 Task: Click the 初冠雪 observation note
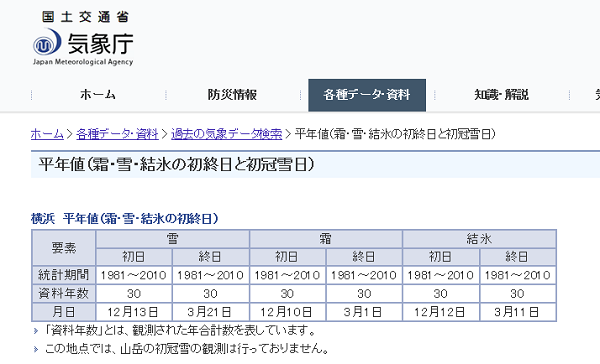click(x=187, y=349)
